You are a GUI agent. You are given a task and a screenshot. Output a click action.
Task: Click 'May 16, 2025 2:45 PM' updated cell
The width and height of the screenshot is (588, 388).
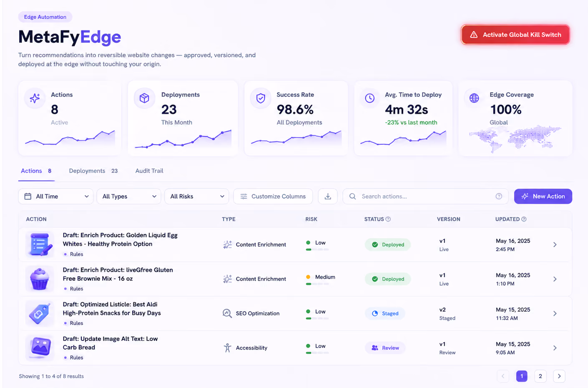(x=513, y=245)
